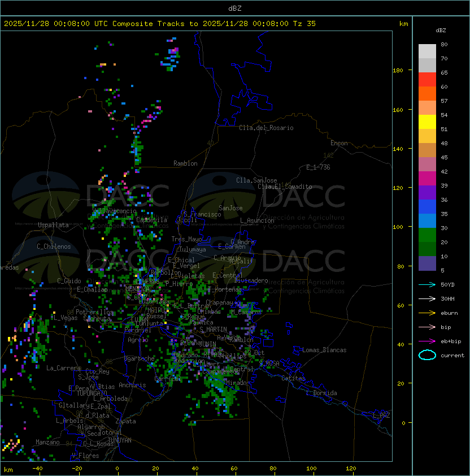
Task: Click the 'Divisadero' map label
Action: click(251, 280)
